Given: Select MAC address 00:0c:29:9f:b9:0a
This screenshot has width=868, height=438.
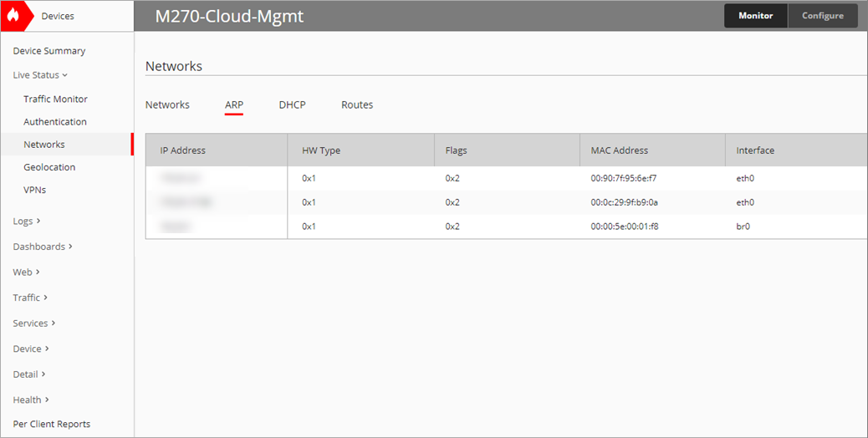Looking at the screenshot, I should point(625,202).
